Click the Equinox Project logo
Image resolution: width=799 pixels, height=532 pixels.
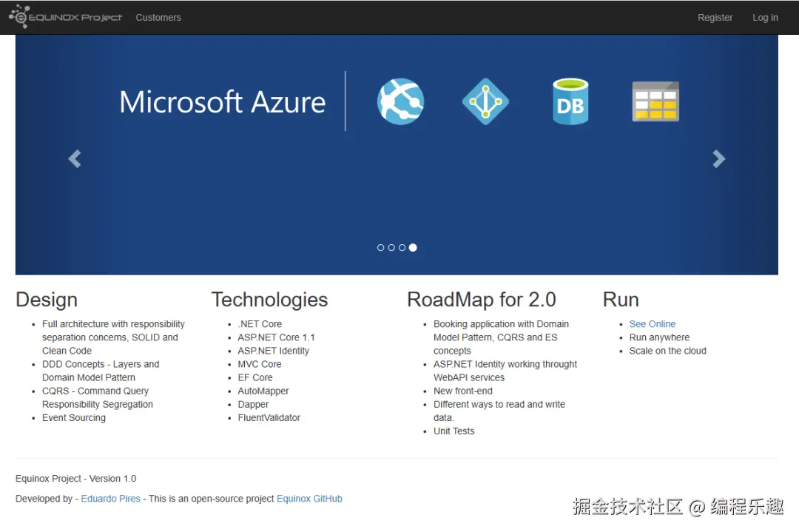65,17
